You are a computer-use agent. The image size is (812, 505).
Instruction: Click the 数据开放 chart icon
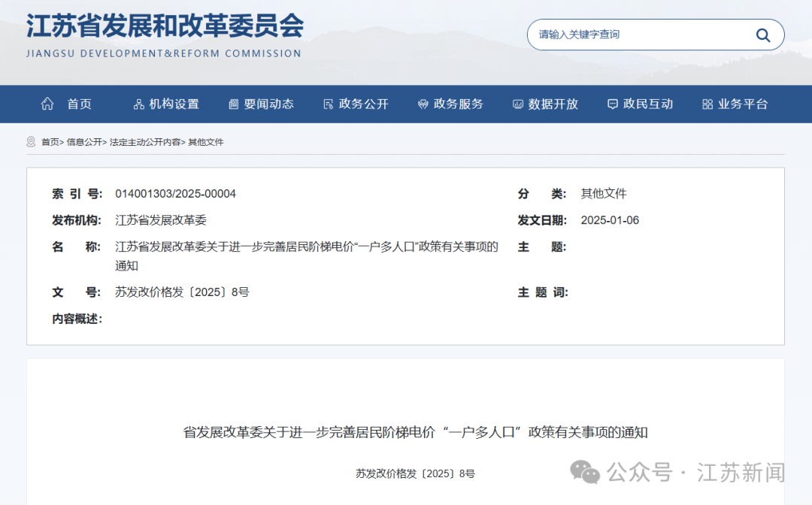coord(517,104)
